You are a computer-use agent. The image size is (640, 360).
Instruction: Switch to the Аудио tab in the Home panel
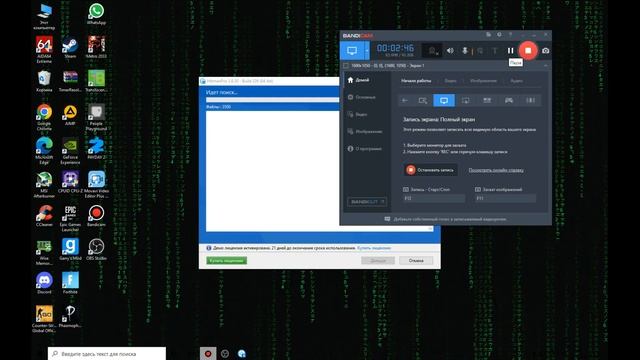pos(516,81)
